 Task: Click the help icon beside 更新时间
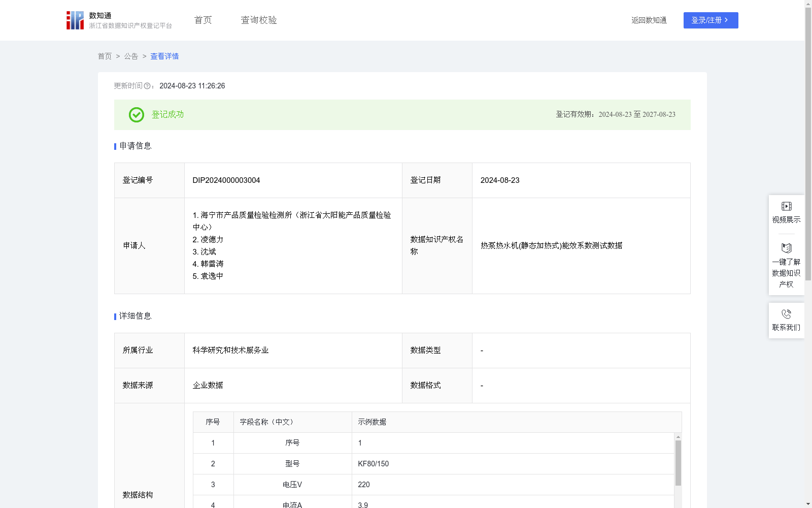coord(147,86)
